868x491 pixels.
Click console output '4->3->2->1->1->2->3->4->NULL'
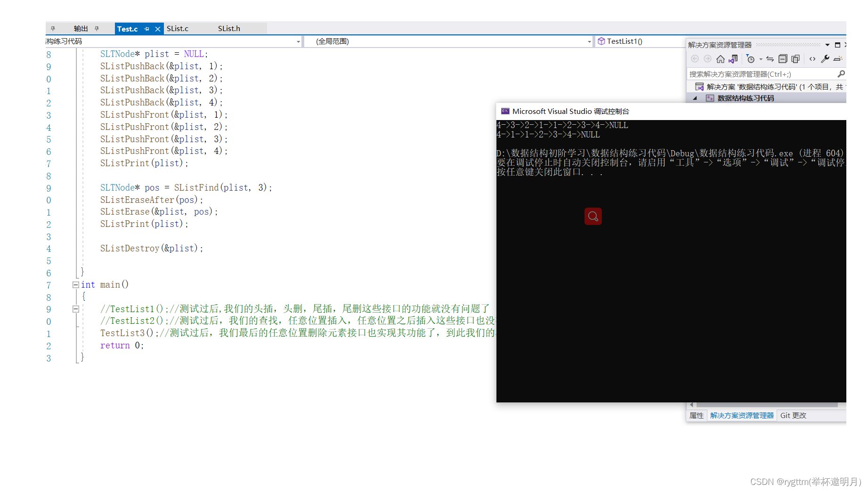[x=562, y=125]
